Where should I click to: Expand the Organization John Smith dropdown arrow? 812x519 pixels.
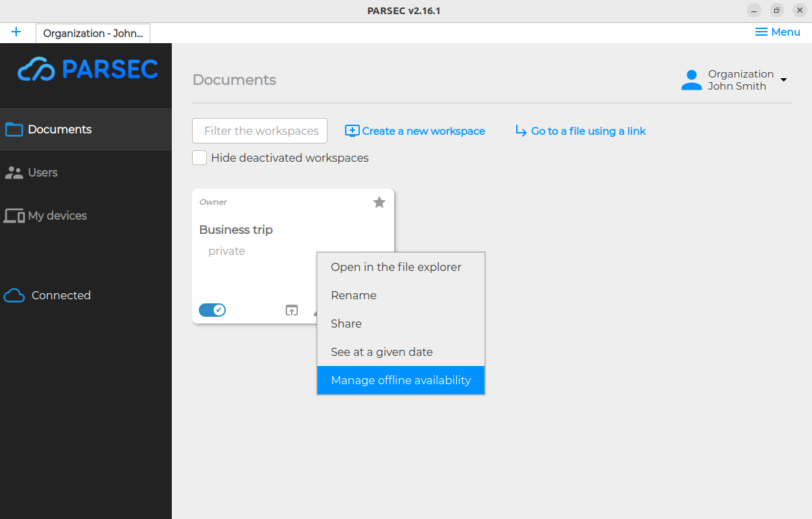coord(784,80)
